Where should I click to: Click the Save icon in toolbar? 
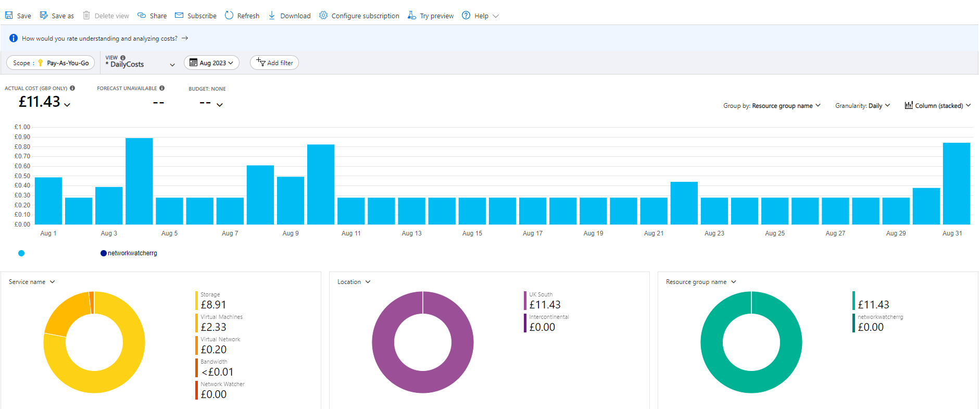pos(9,16)
